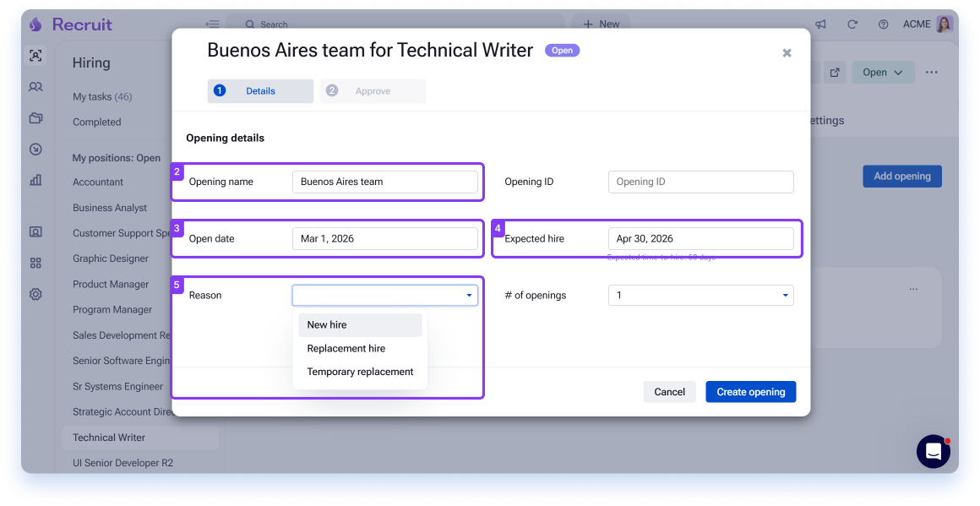Click the Create opening button

[x=750, y=392]
